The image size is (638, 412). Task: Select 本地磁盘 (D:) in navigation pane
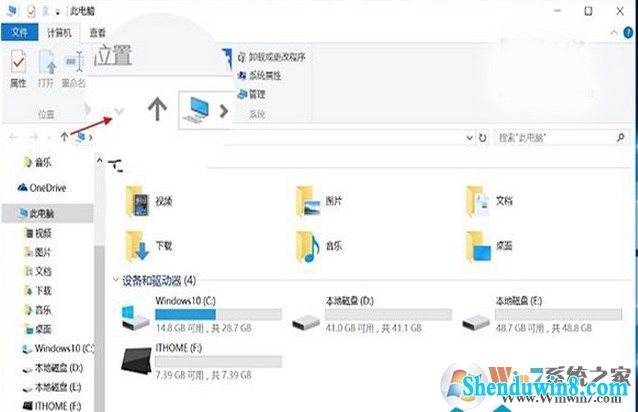(53, 368)
